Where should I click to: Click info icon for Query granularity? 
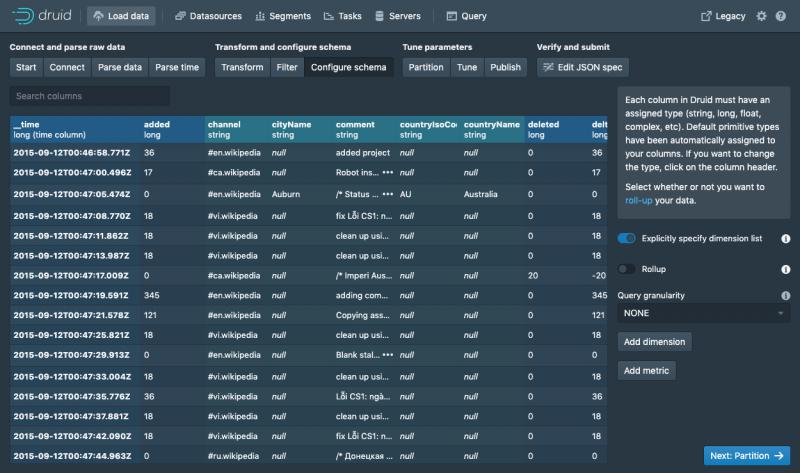[x=785, y=296]
